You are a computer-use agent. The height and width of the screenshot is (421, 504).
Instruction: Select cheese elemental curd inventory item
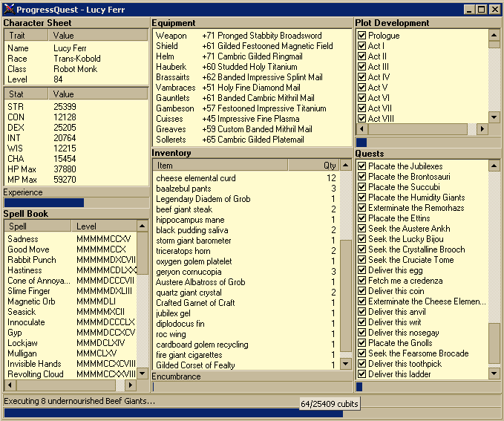[x=246, y=178]
